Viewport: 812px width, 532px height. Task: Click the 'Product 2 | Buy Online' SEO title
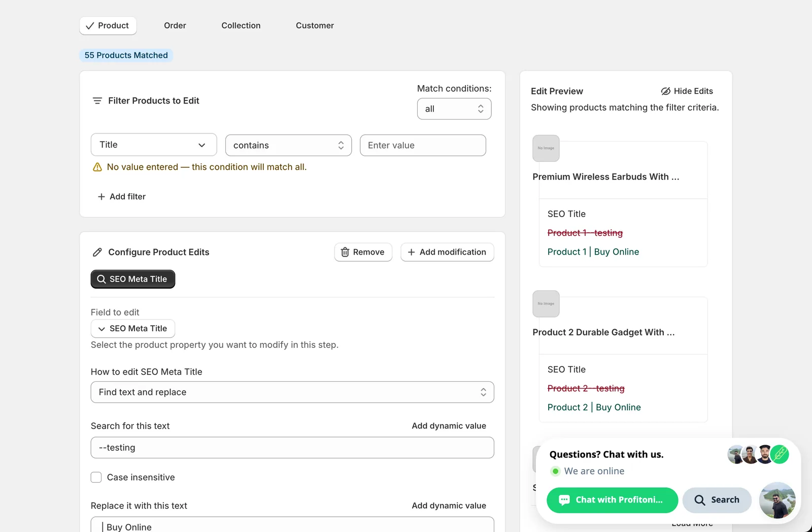coord(594,408)
